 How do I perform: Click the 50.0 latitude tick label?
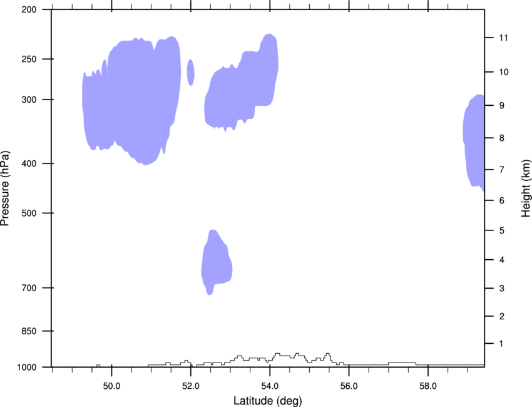coord(111,386)
